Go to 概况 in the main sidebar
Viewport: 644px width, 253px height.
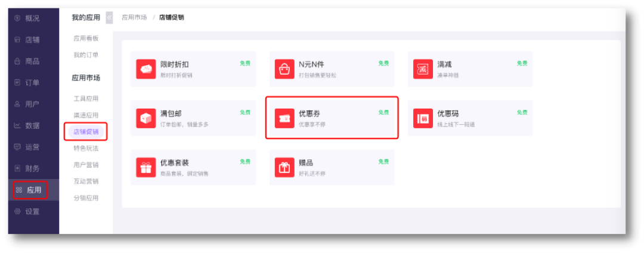click(x=27, y=18)
